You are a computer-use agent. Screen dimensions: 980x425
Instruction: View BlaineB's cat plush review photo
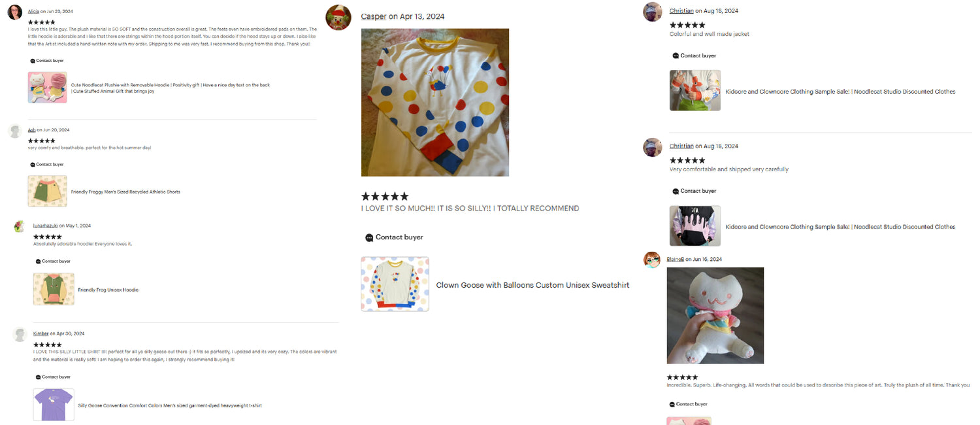715,316
